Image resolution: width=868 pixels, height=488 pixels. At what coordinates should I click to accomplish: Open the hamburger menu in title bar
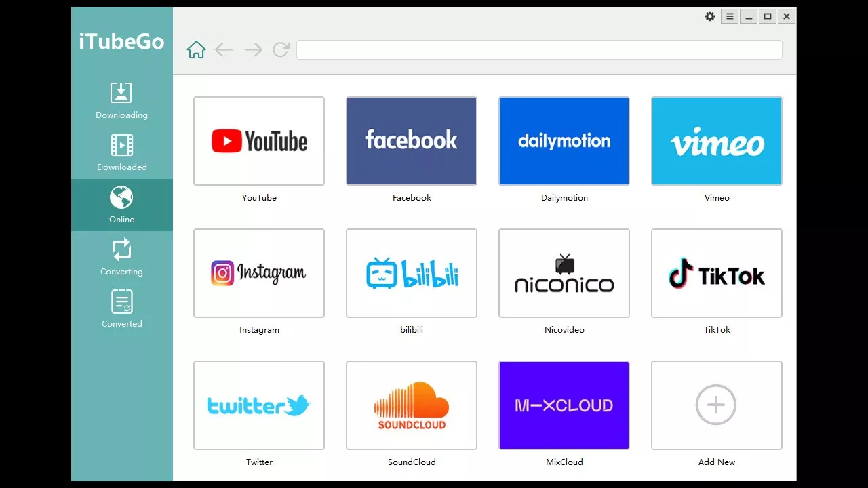click(x=730, y=16)
